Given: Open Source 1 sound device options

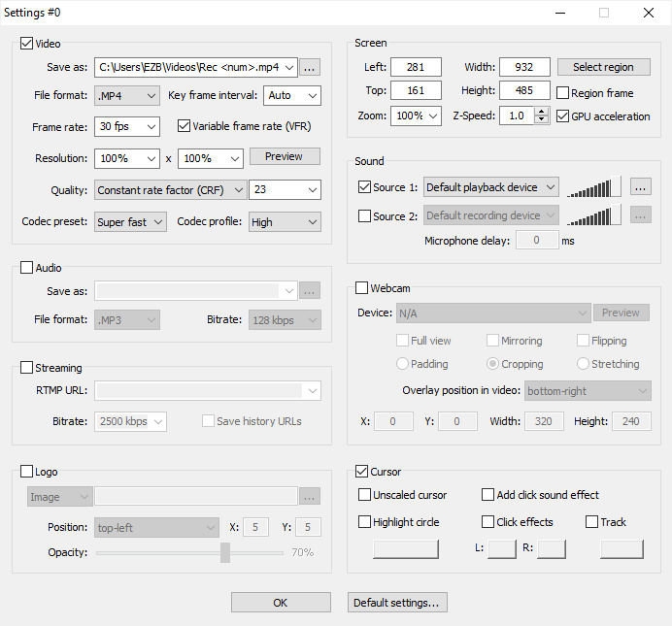Looking at the screenshot, I should 640,187.
